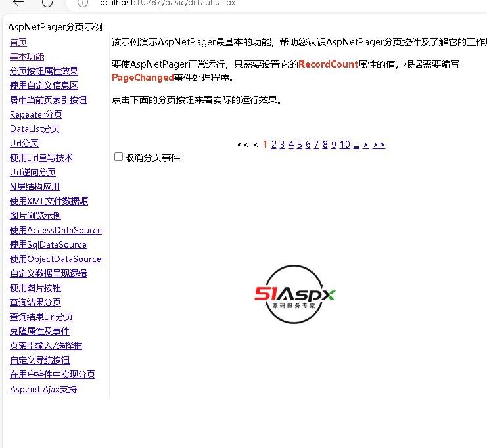Image resolution: width=487 pixels, height=448 pixels.
Task: Click the red RecordCount text
Action: (x=329, y=64)
